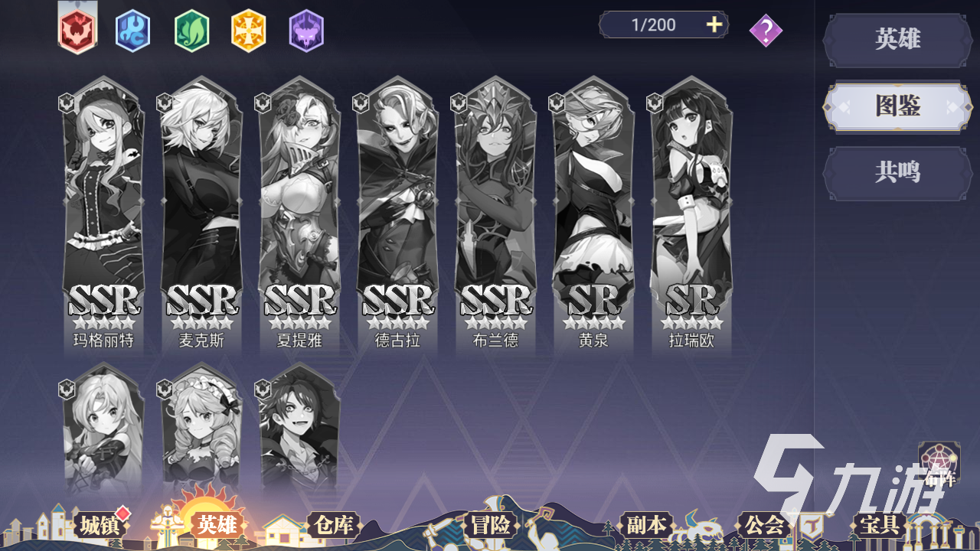Open 副本 in bottom navigation
The width and height of the screenshot is (980, 551).
pyautogui.click(x=647, y=525)
